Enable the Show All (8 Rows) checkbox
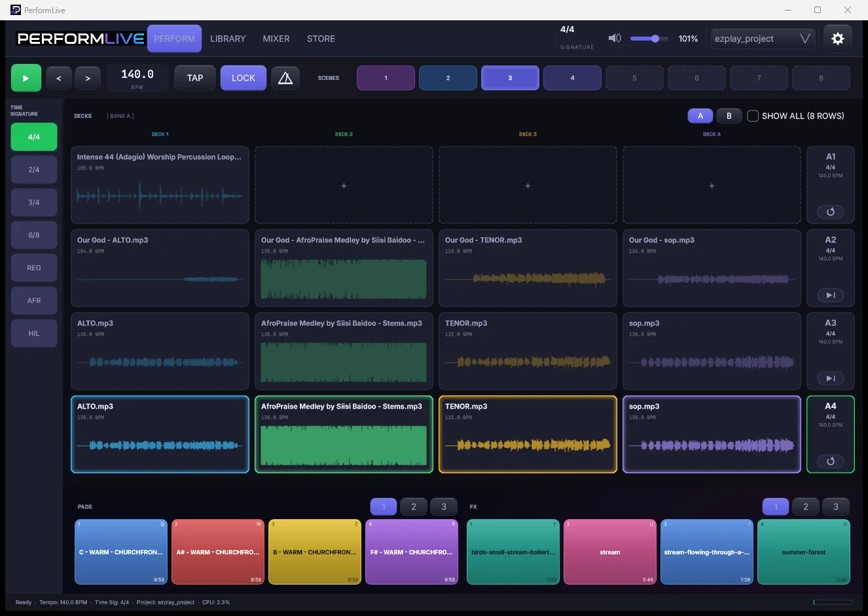The width and height of the screenshot is (868, 616). click(753, 116)
